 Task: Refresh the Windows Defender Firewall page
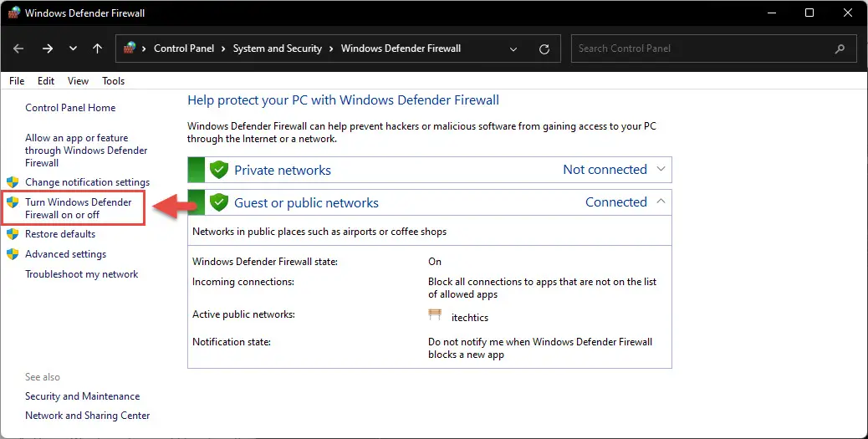pyautogui.click(x=544, y=49)
